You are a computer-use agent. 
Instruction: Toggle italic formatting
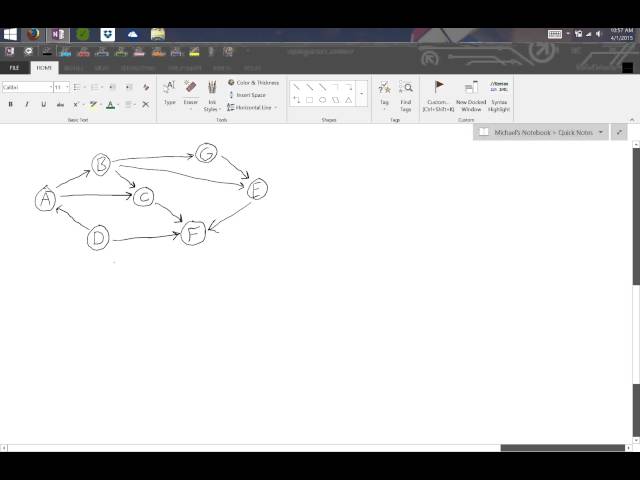coord(27,104)
